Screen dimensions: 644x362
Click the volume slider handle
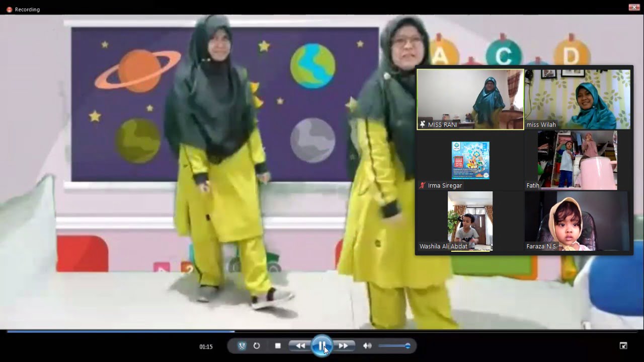[x=408, y=346]
